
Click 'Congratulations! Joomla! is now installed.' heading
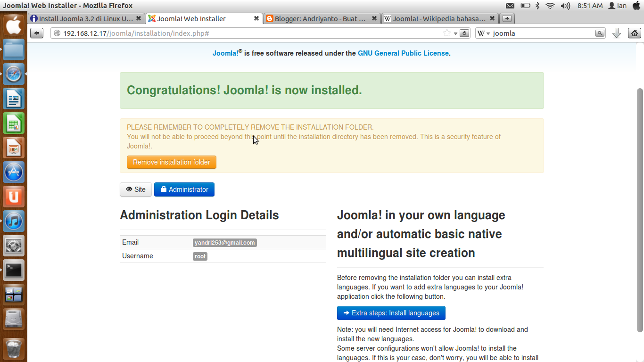tap(244, 90)
